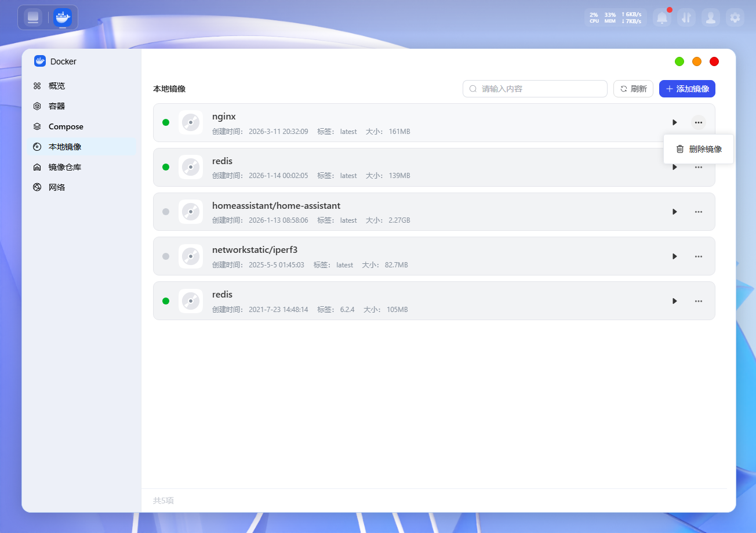Click the disc icon of redis 6.2.4
This screenshot has width=756, height=533.
click(191, 301)
